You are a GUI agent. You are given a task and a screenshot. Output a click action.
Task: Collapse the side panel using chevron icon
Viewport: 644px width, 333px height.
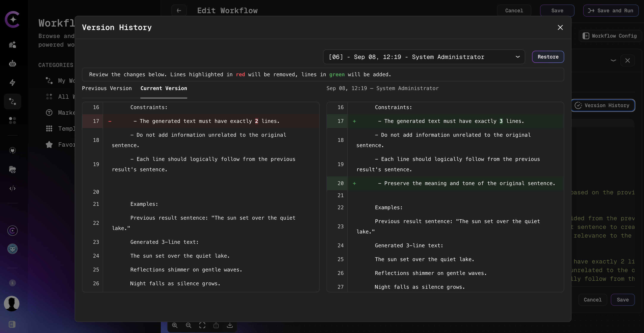(613, 60)
